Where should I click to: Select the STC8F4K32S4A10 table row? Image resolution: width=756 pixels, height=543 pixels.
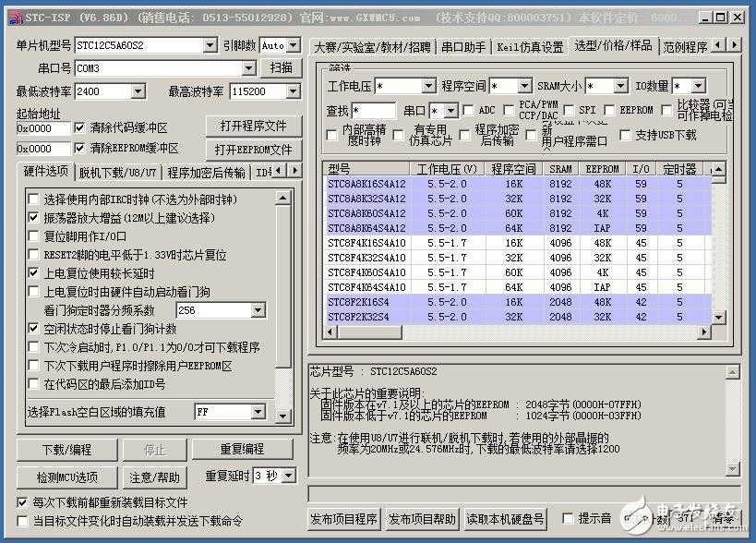[x=517, y=258]
